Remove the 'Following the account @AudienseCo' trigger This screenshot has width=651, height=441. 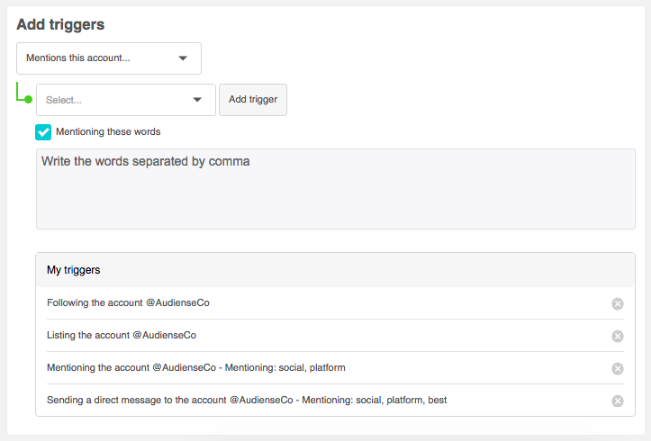[x=617, y=304]
